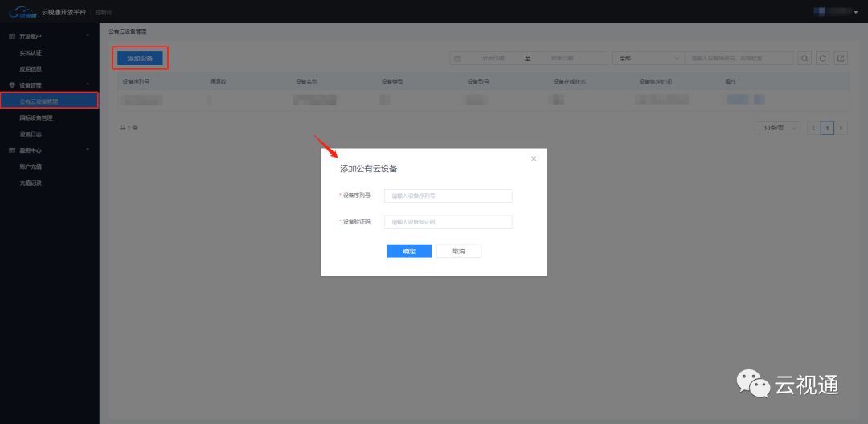The width and height of the screenshot is (868, 424).
Task: Focus the 设备序列号 input in dialog
Action: 448,196
